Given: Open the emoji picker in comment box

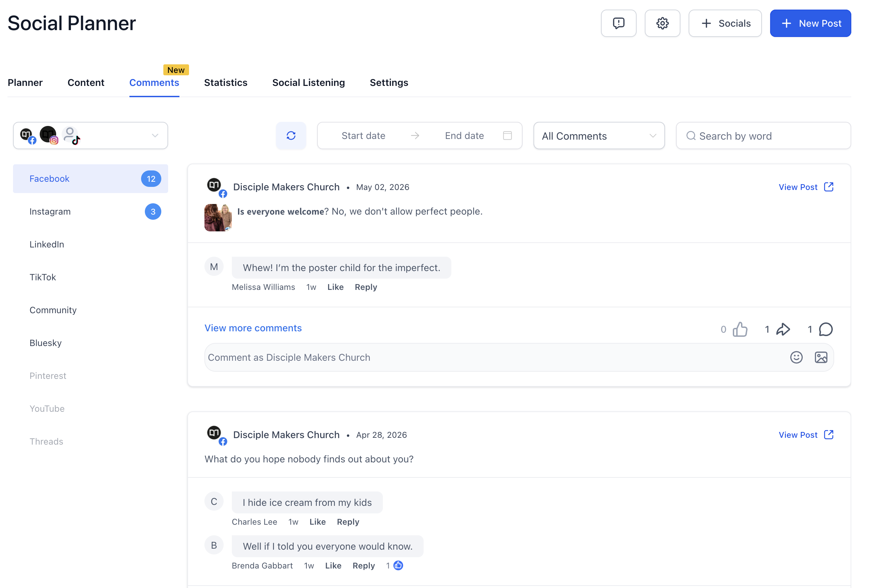Looking at the screenshot, I should click(796, 357).
